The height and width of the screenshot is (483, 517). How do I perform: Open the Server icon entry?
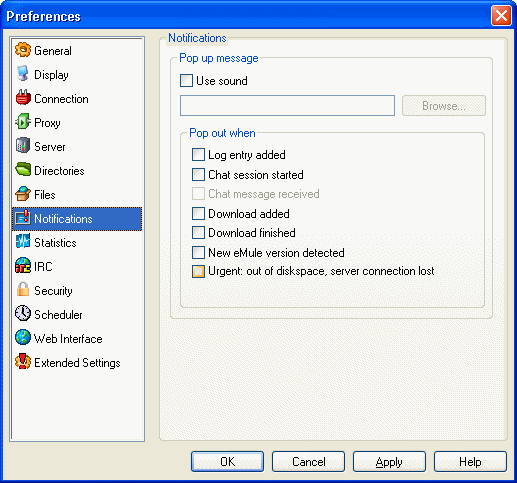click(23, 146)
